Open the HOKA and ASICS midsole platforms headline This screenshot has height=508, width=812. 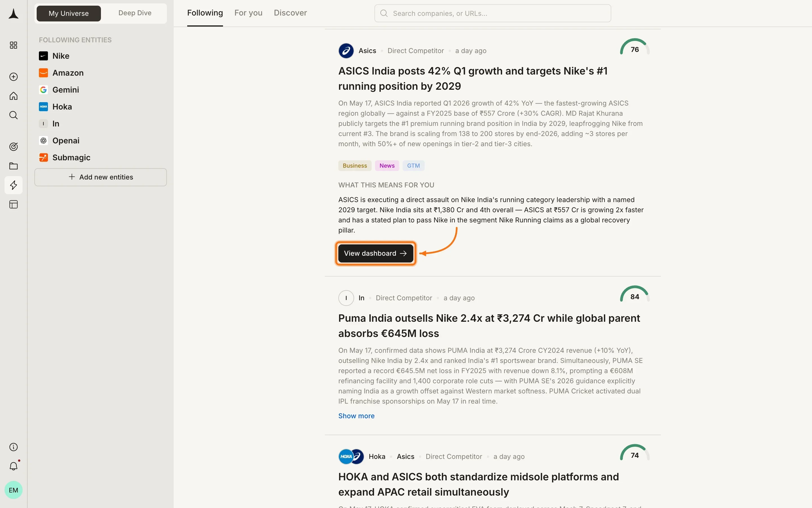(478, 485)
